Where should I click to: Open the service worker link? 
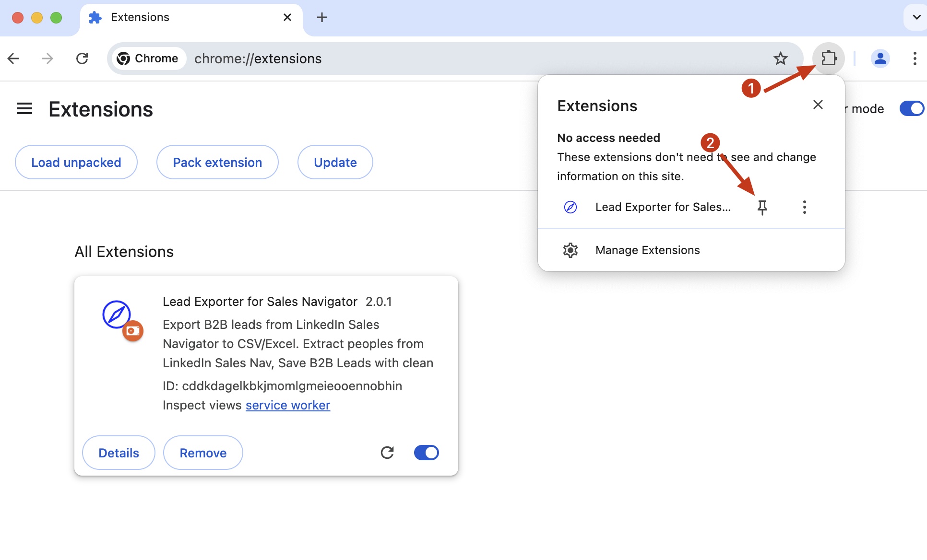(x=287, y=405)
